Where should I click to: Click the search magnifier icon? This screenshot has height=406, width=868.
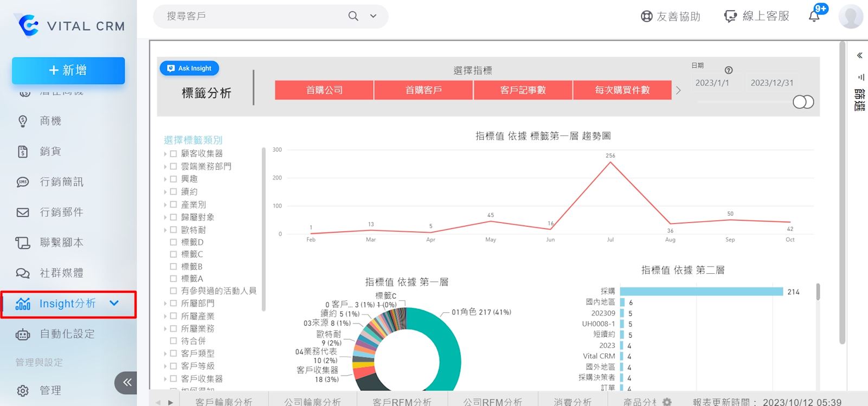pos(353,16)
